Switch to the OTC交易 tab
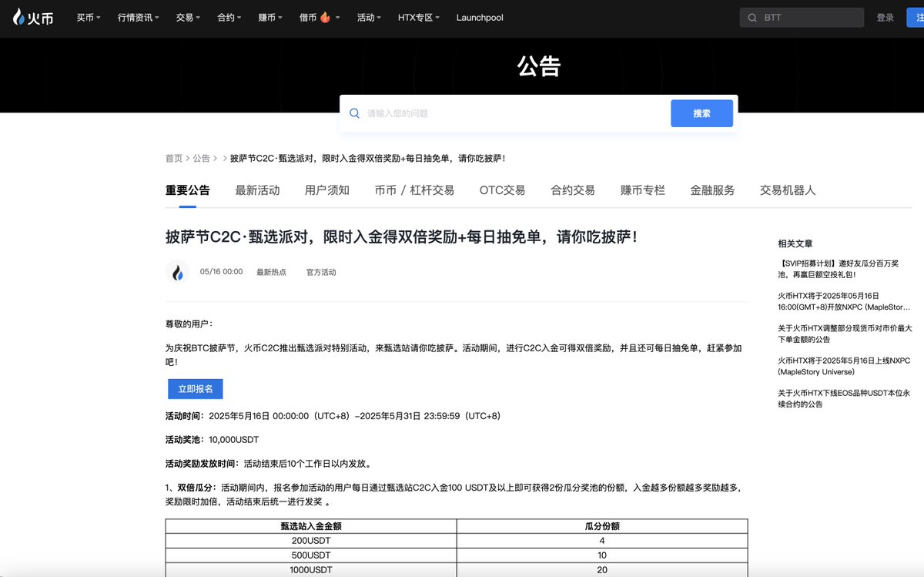This screenshot has width=924, height=577. [x=502, y=190]
